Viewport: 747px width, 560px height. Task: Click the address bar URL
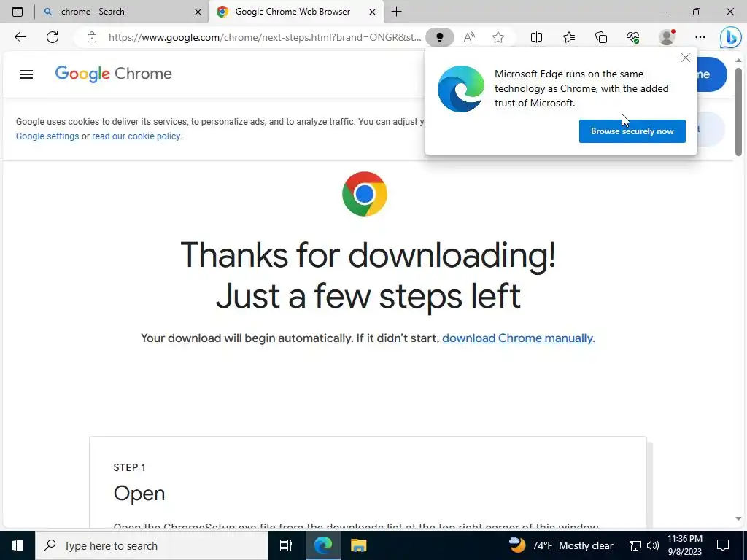pyautogui.click(x=265, y=37)
